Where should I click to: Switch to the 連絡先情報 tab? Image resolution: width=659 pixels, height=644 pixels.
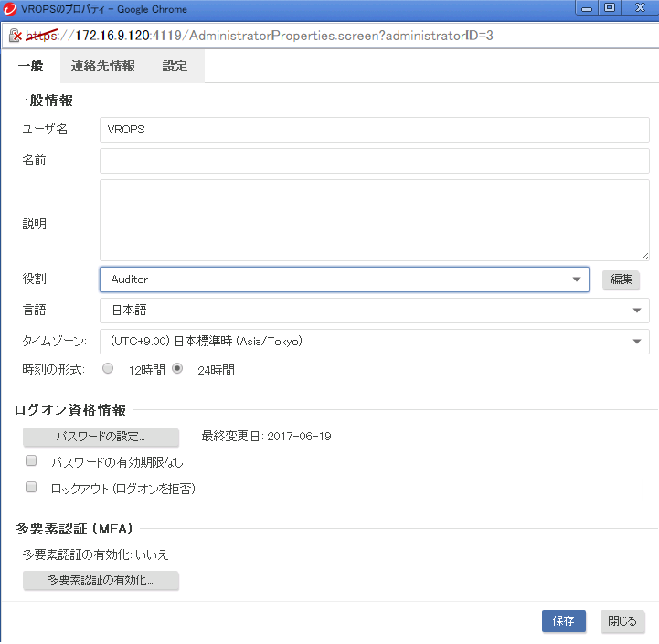click(103, 67)
